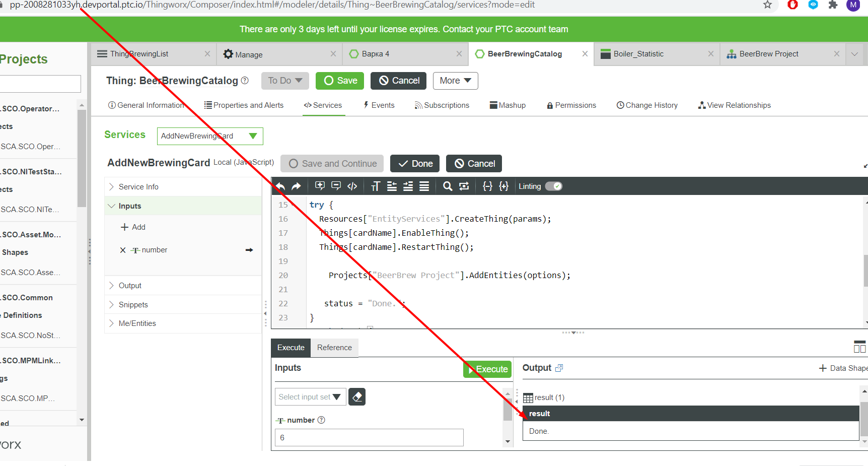The width and height of the screenshot is (868, 466).
Task: Open the Select input set dropdown
Action: (x=310, y=396)
